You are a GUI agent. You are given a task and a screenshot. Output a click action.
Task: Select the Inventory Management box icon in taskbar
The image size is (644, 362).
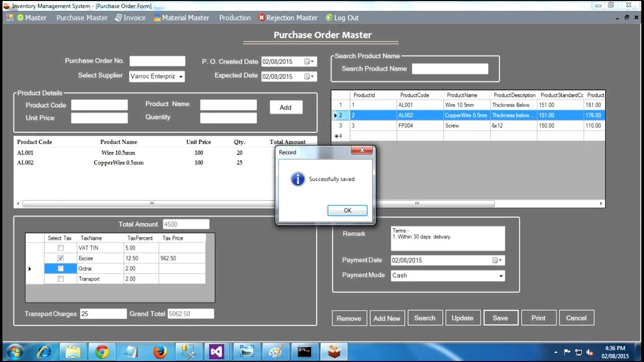334,352
